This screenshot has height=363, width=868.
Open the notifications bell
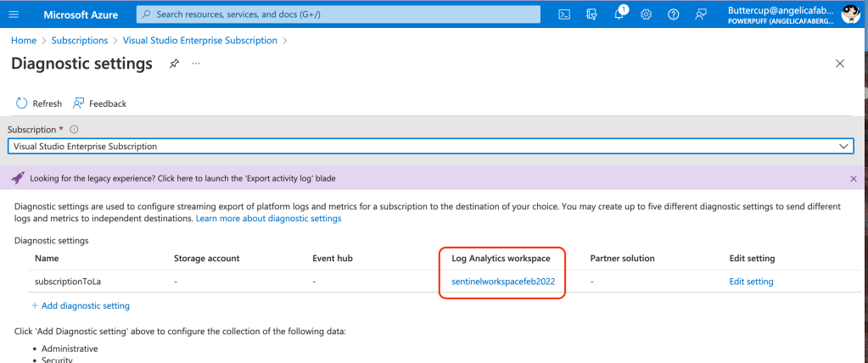click(619, 14)
